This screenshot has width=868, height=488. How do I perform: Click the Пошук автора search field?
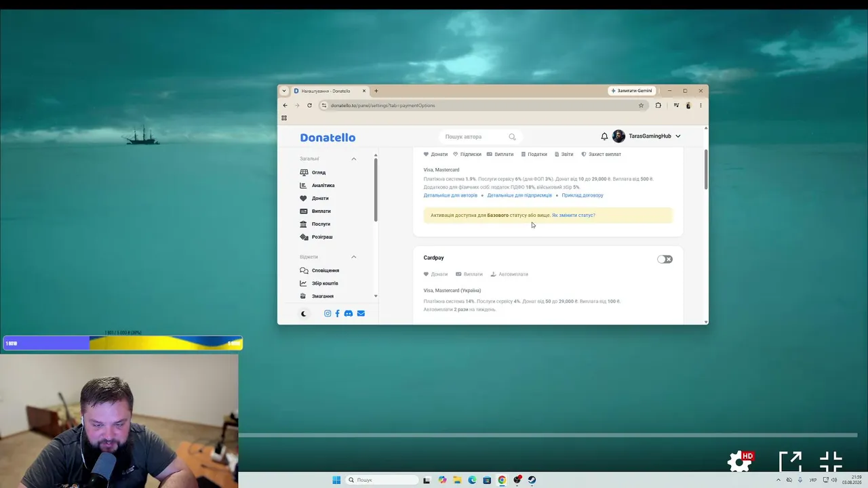pyautogui.click(x=480, y=137)
